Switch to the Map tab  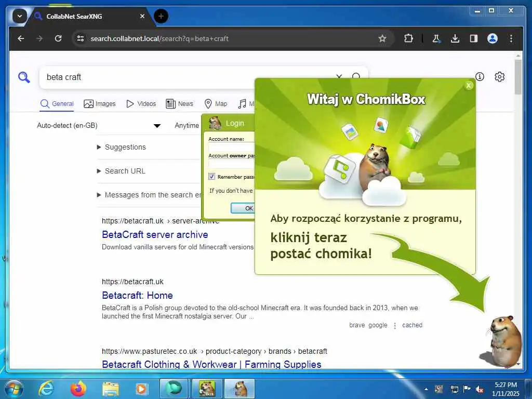tap(216, 104)
